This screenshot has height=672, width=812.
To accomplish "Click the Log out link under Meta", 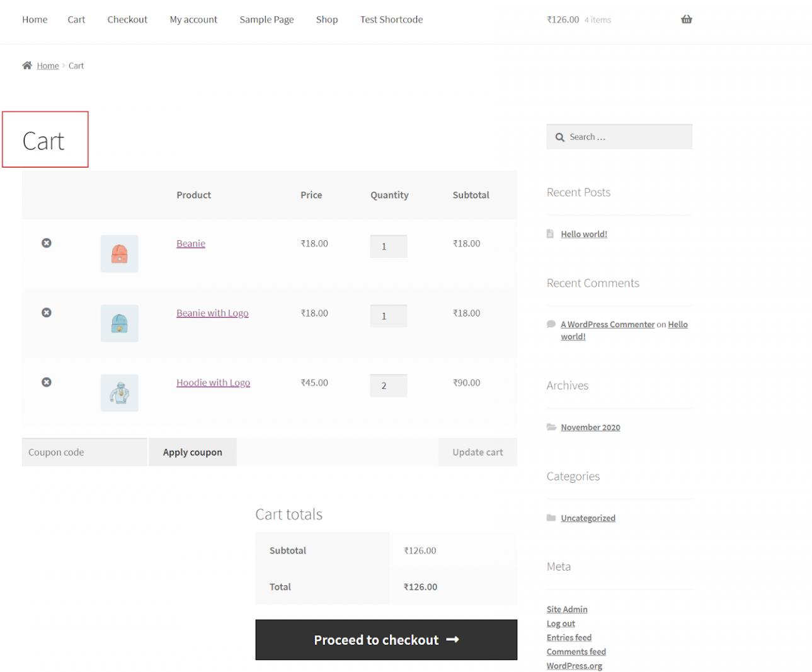I will 560,623.
